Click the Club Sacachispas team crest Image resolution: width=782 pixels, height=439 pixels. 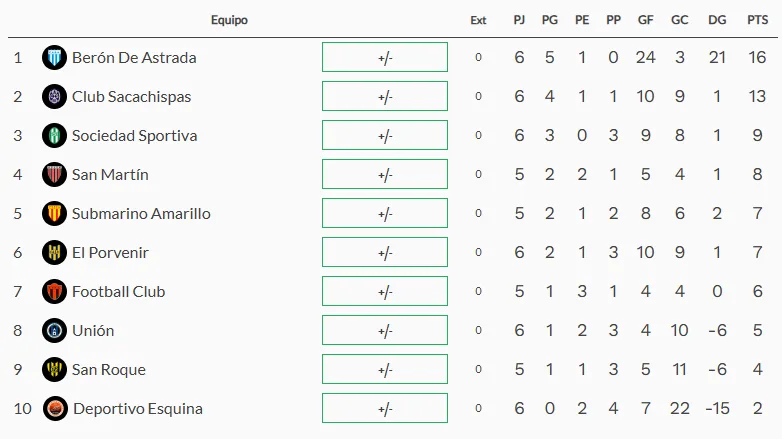point(54,96)
